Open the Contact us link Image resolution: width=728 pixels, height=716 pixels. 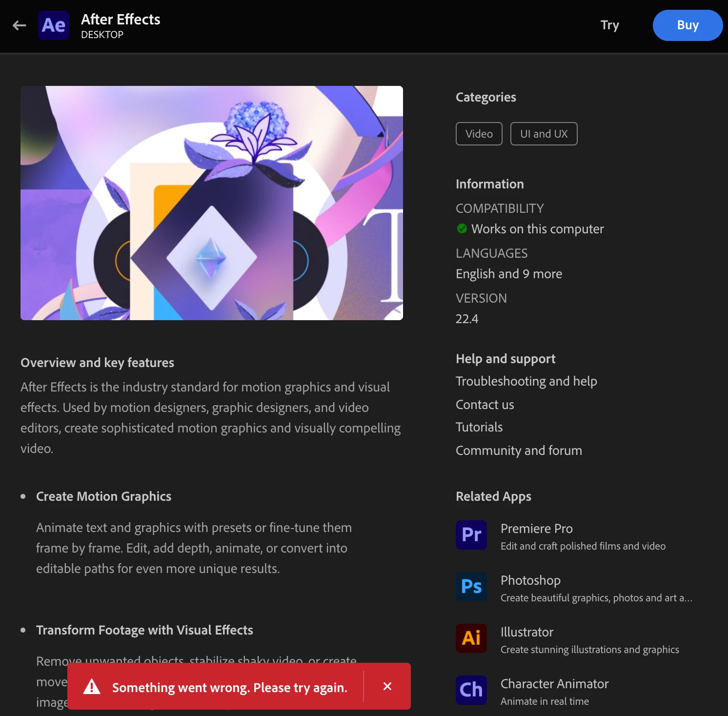point(485,405)
